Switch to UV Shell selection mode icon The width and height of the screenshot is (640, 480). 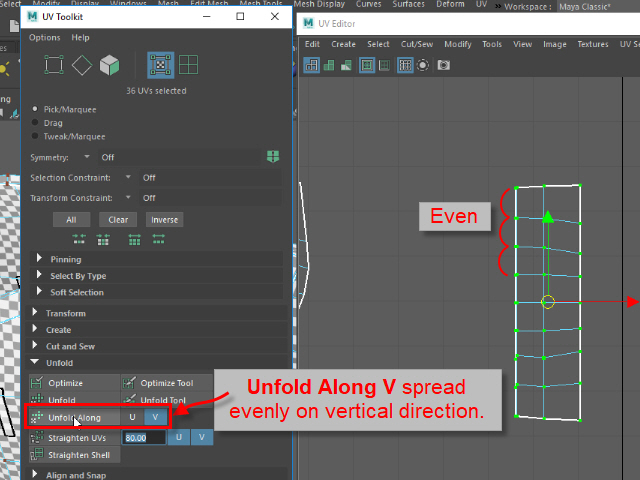[x=187, y=65]
